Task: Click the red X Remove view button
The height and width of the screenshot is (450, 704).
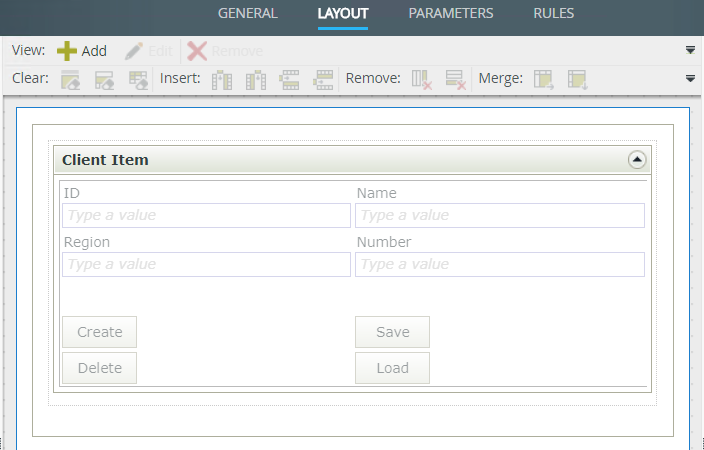Action: coord(224,51)
